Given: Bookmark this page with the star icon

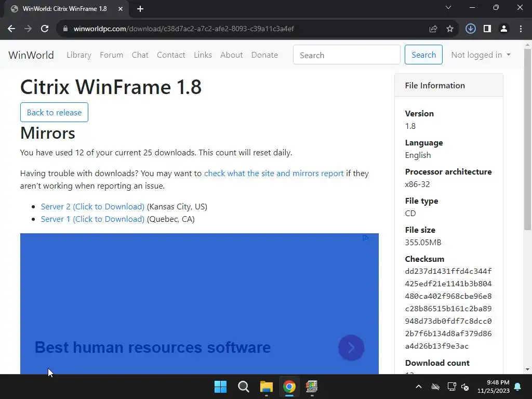Looking at the screenshot, I should [450, 29].
